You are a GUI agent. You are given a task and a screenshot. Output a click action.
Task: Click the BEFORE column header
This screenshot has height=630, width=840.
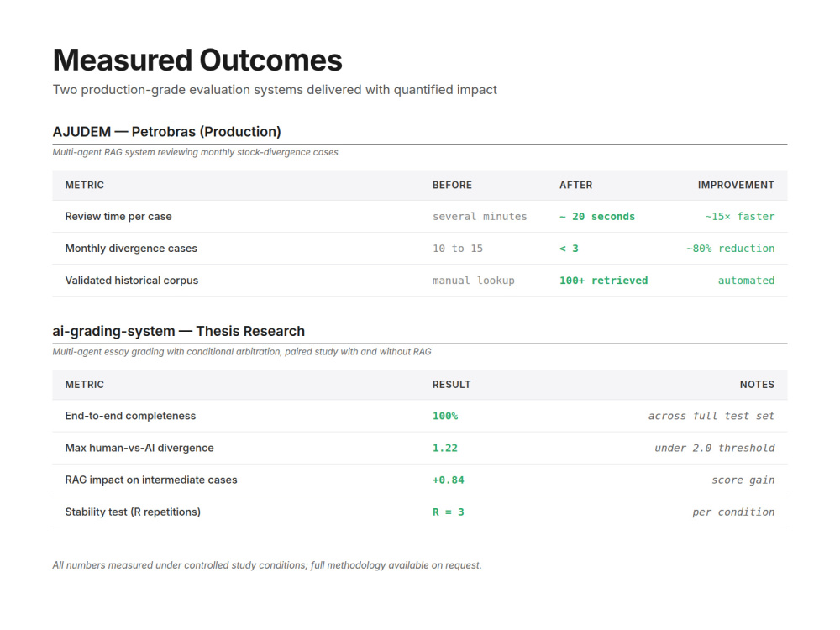pyautogui.click(x=452, y=185)
